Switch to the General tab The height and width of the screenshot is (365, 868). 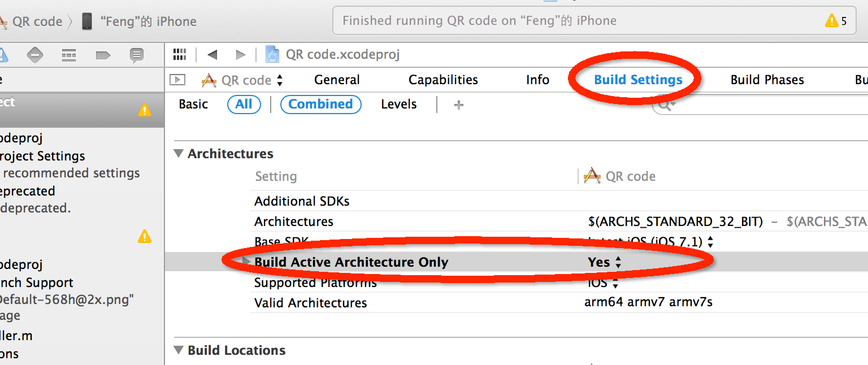337,80
